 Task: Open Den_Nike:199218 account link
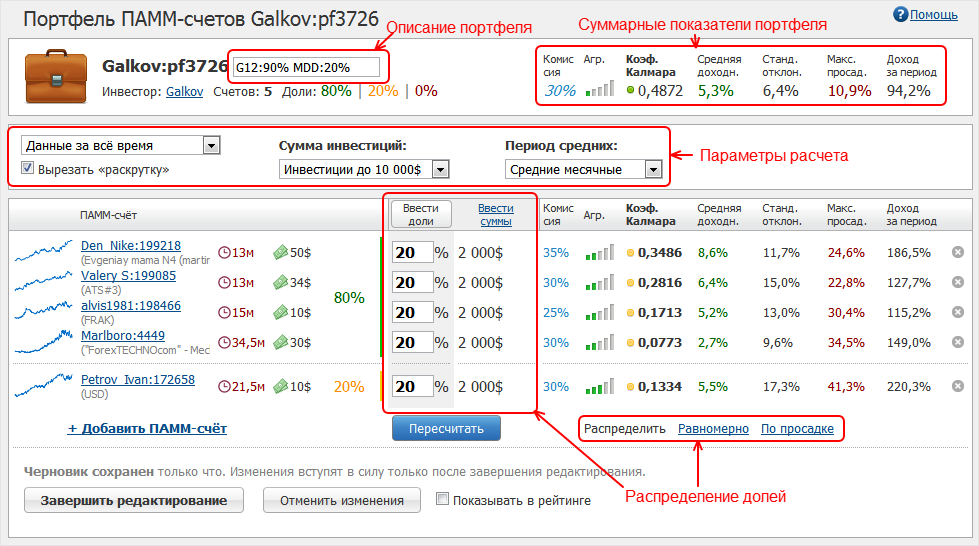coord(131,246)
